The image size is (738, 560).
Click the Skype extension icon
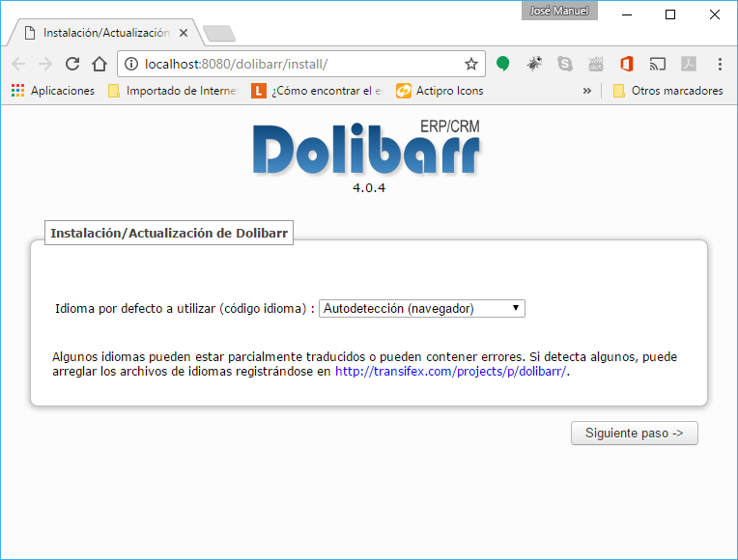pyautogui.click(x=565, y=64)
